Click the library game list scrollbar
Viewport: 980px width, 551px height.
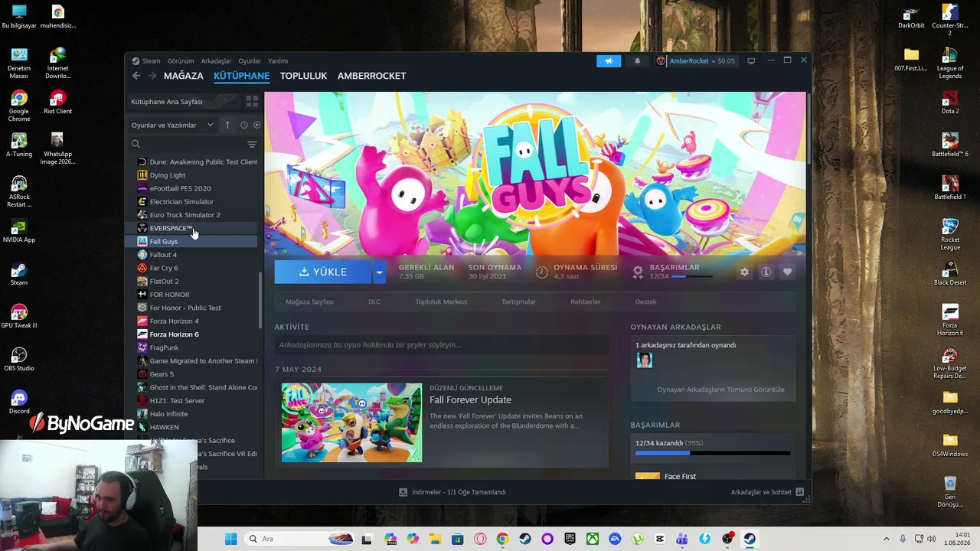260,298
